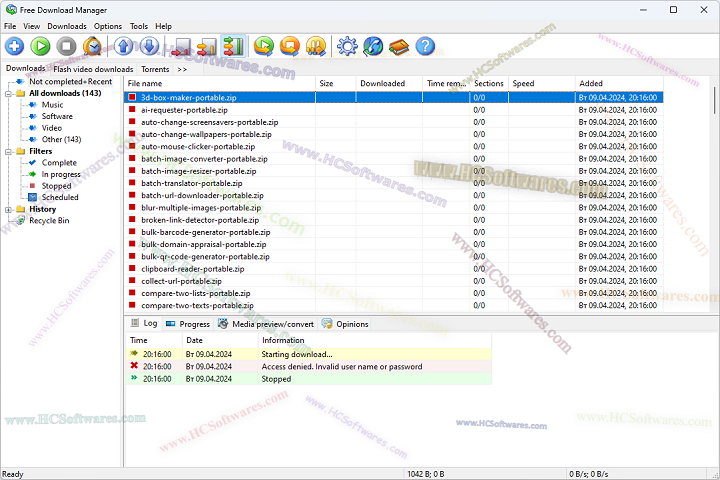Select Not completed+Recent group
720x480 pixels.
tap(71, 81)
